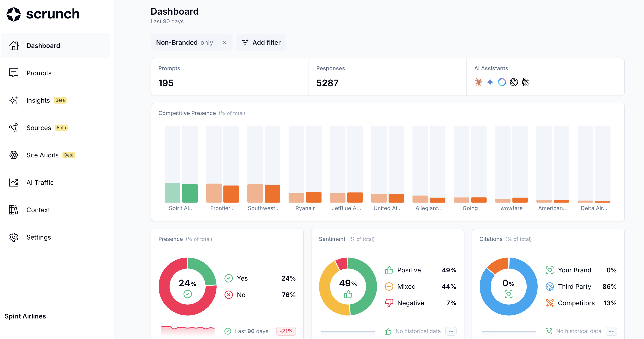The width and height of the screenshot is (644, 339).
Task: Open the Add filter menu
Action: pyautogui.click(x=261, y=42)
